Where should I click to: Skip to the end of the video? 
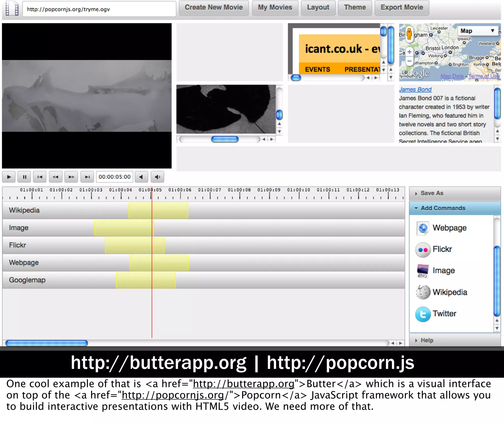click(87, 177)
